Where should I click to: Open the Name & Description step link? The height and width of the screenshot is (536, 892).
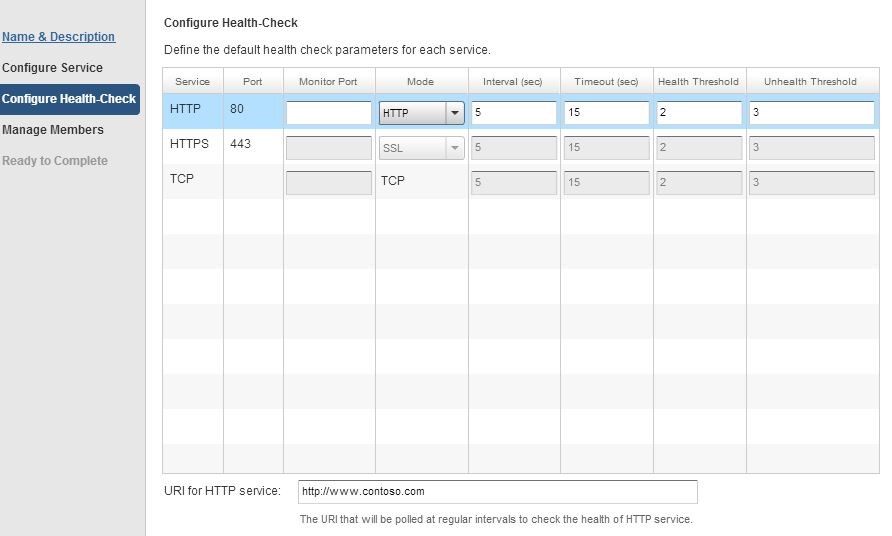58,36
